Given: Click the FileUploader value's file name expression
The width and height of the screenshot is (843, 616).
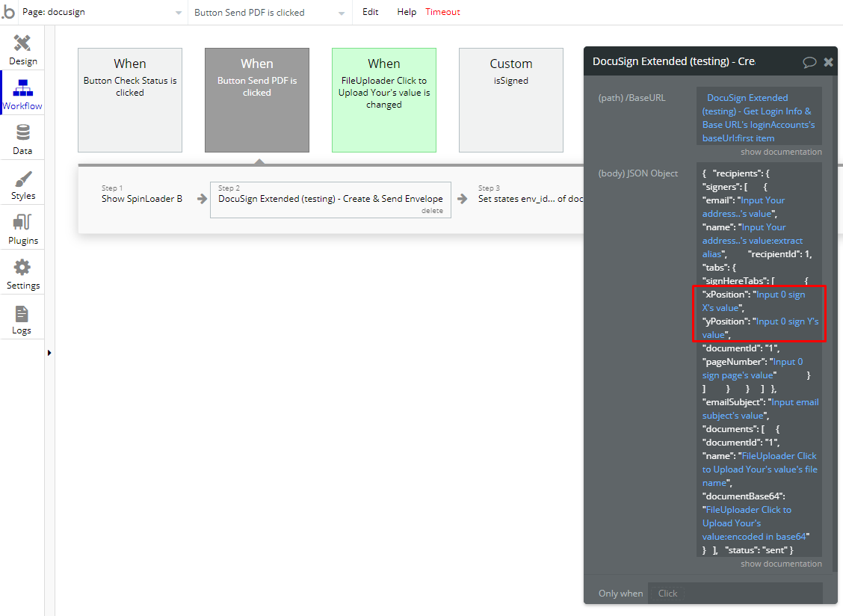Looking at the screenshot, I should point(759,469).
